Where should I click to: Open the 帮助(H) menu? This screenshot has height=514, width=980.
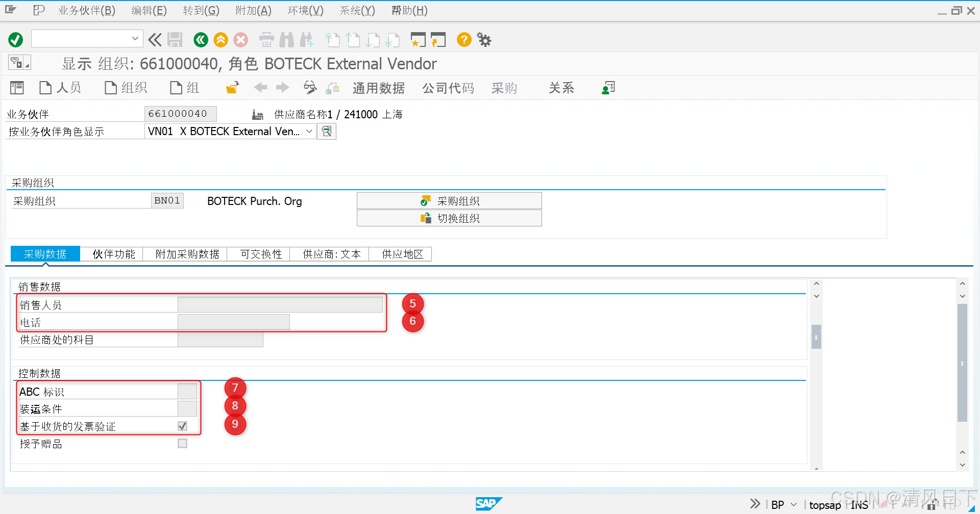point(409,10)
